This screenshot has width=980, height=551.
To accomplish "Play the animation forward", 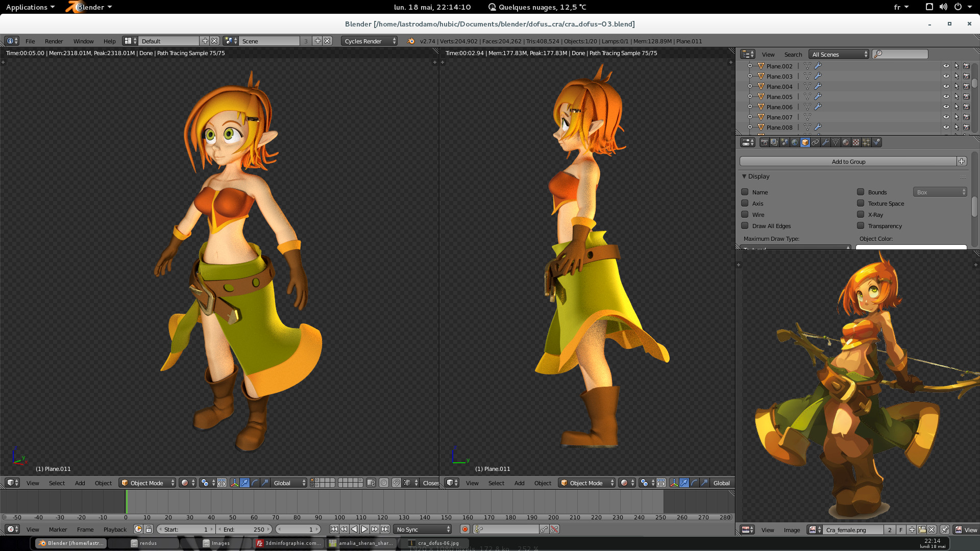I will pyautogui.click(x=364, y=529).
